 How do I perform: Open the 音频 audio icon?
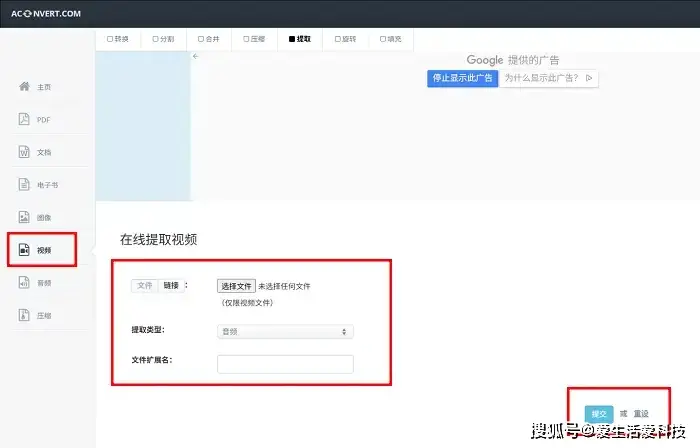[24, 283]
